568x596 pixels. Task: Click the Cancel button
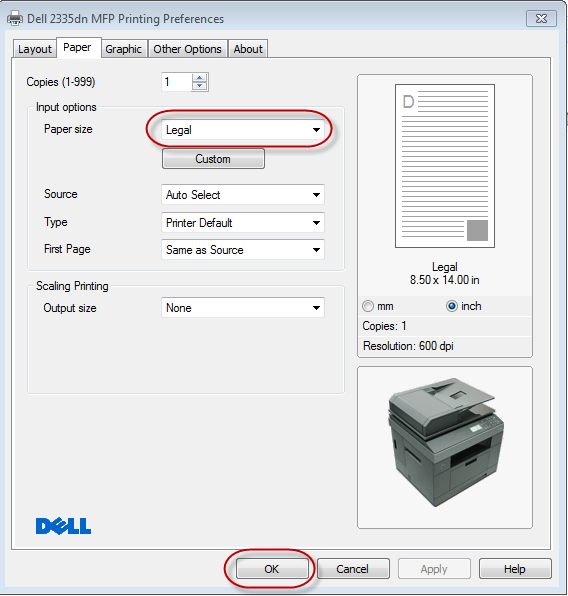click(x=353, y=569)
